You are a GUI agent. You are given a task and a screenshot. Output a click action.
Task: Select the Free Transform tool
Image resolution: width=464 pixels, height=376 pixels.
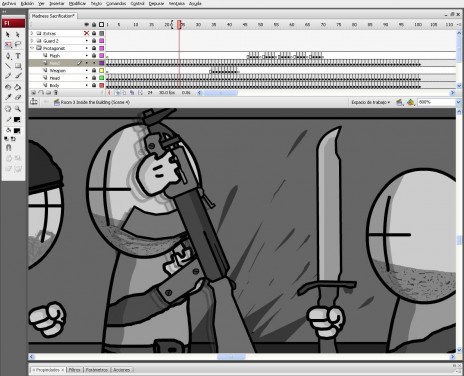[x=8, y=45]
